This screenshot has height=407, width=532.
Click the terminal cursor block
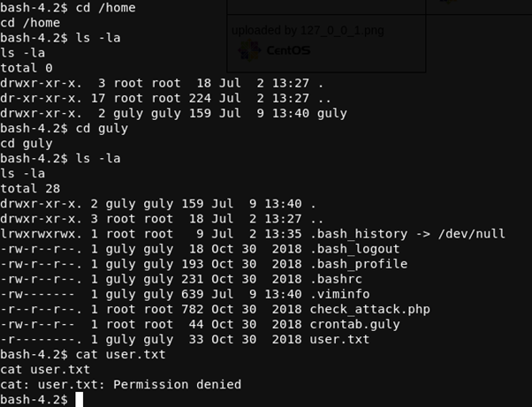(x=79, y=400)
